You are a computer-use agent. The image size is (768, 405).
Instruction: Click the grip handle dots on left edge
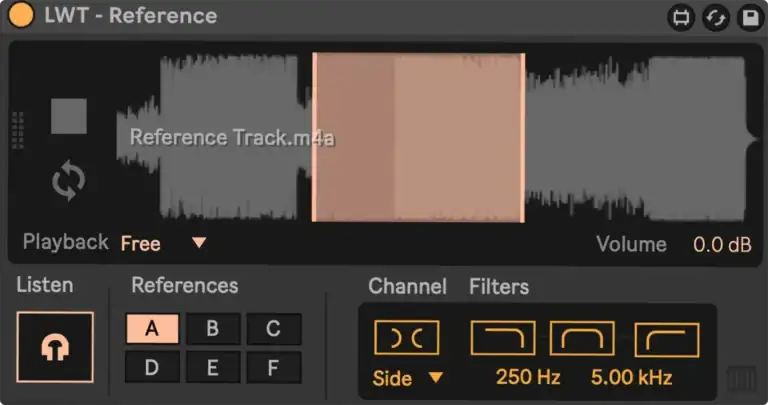coord(18,130)
